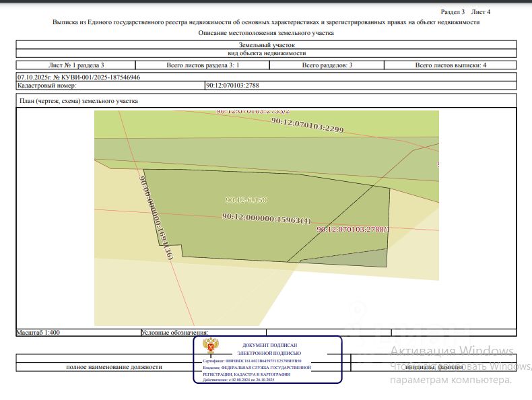
Task: Click rotated map label 90:00:000000:1694(36)
Action: 156,218
